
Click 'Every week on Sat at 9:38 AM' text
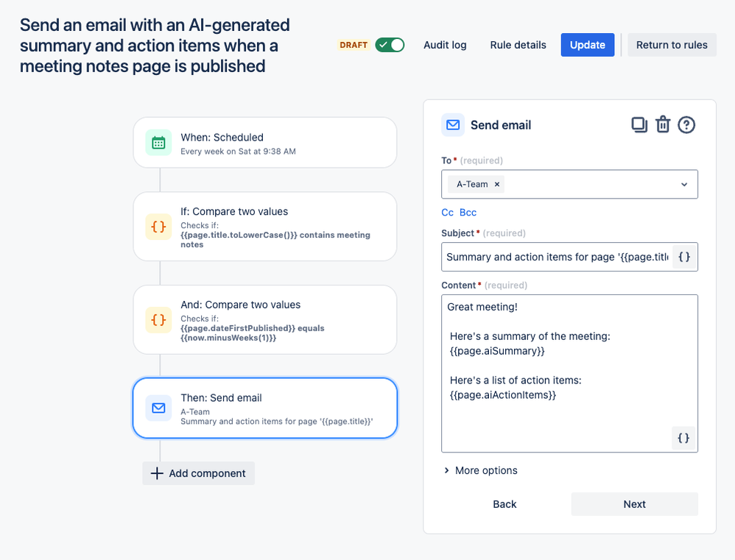click(x=238, y=152)
